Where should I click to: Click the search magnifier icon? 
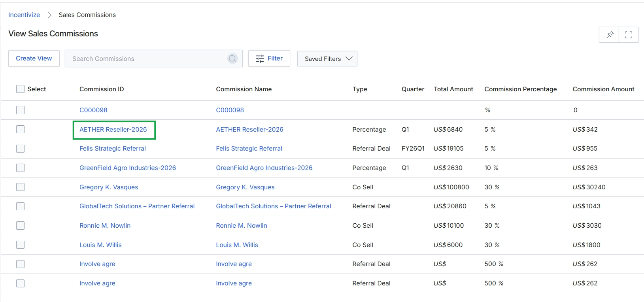point(232,59)
